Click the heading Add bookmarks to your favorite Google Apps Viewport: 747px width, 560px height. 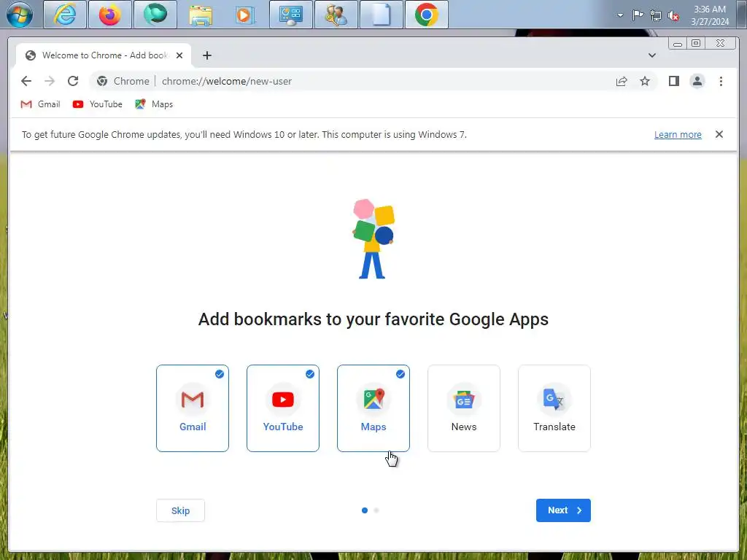click(373, 319)
